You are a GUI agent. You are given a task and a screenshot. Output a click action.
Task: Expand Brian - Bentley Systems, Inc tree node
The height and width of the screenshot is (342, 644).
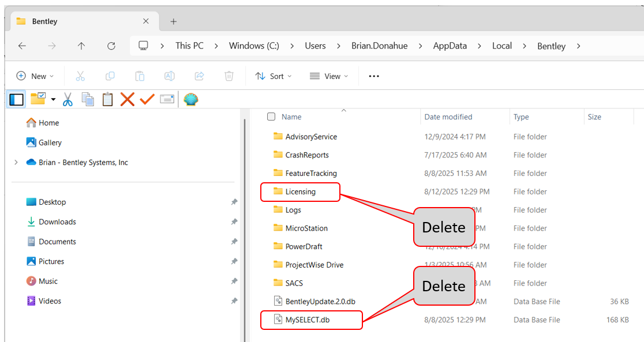16,163
